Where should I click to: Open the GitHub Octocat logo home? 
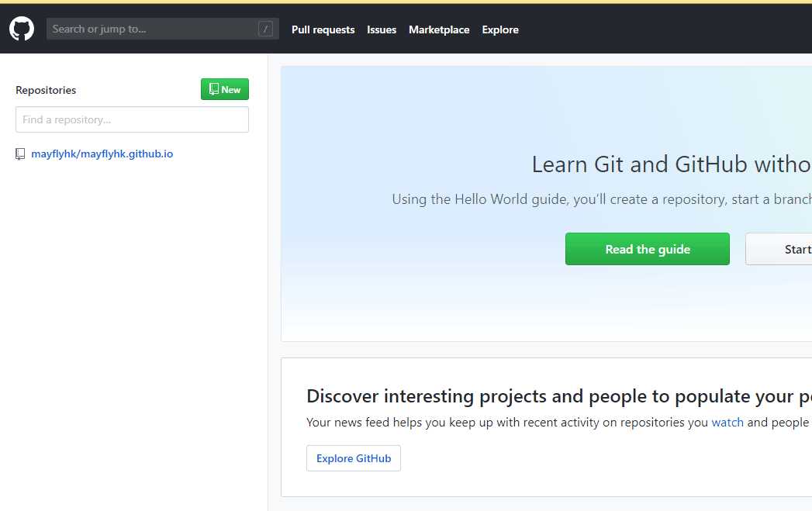pyautogui.click(x=22, y=29)
